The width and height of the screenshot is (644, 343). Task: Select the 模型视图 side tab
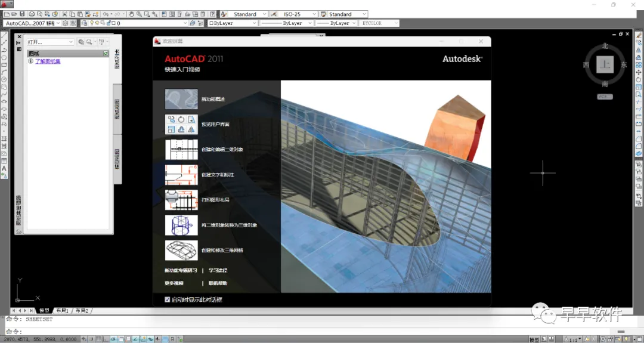coord(117,159)
